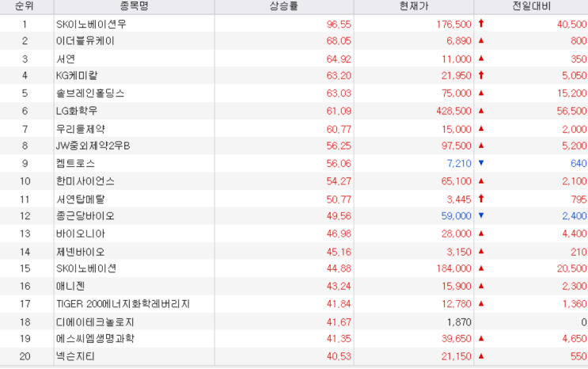Click red up triangle in 넥슨지티 row
The image size is (588, 369).
pos(481,356)
